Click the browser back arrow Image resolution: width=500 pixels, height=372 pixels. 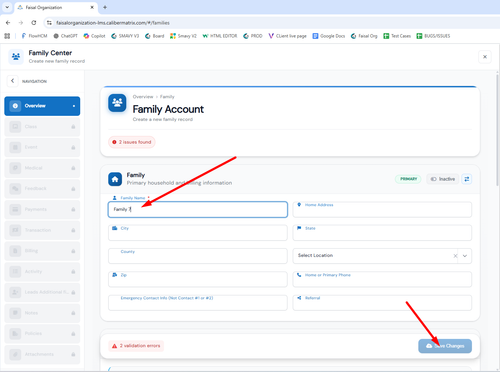pos(8,23)
